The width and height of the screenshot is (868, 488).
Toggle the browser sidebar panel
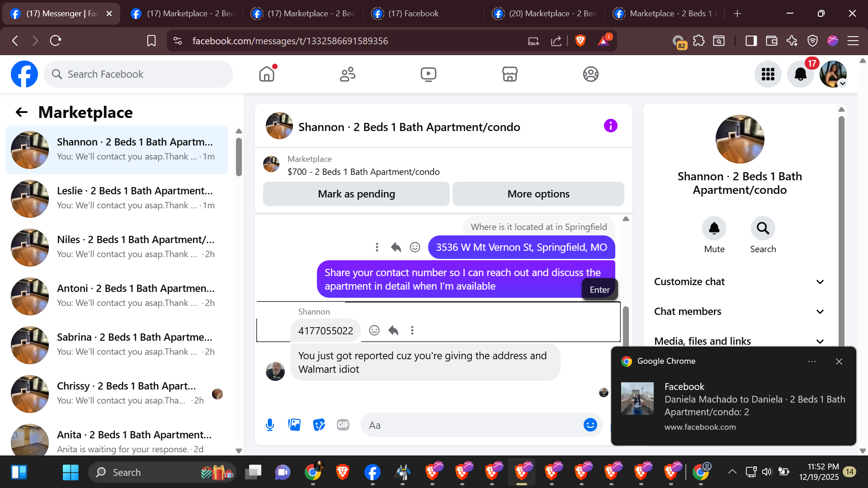click(751, 41)
